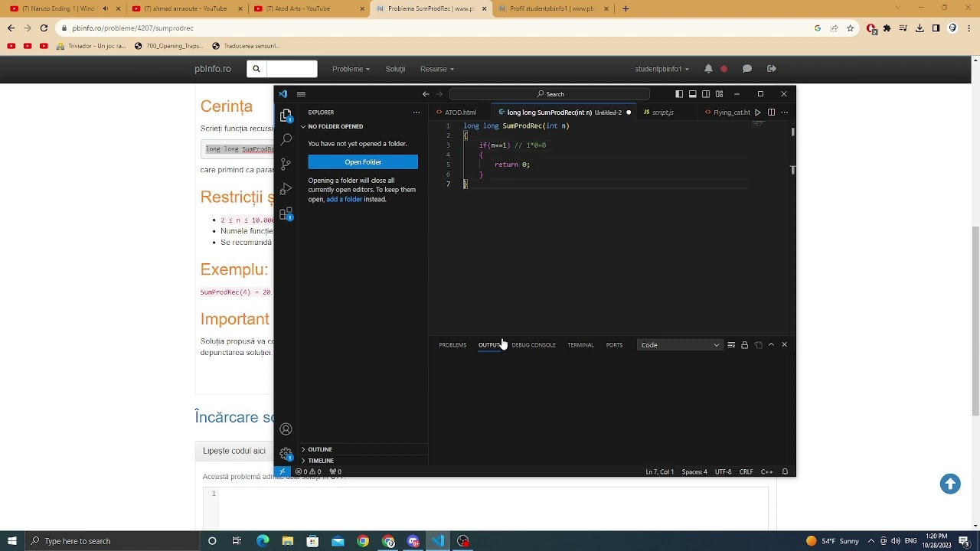This screenshot has width=980, height=551.
Task: Open the Search view in activity bar
Action: click(286, 139)
